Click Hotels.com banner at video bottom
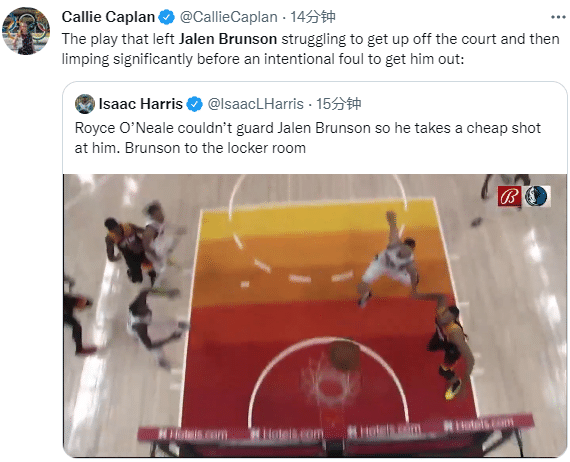The image size is (570, 462). 334,429
